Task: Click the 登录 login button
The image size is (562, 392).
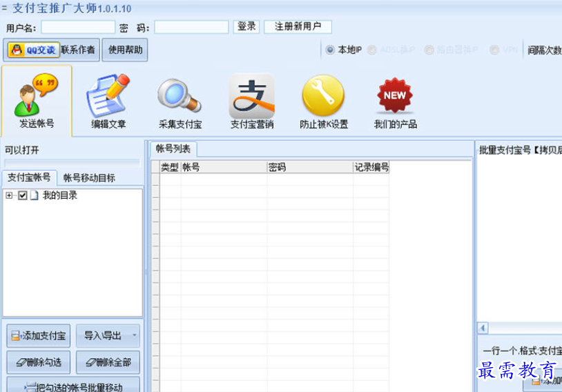Action: pos(246,26)
